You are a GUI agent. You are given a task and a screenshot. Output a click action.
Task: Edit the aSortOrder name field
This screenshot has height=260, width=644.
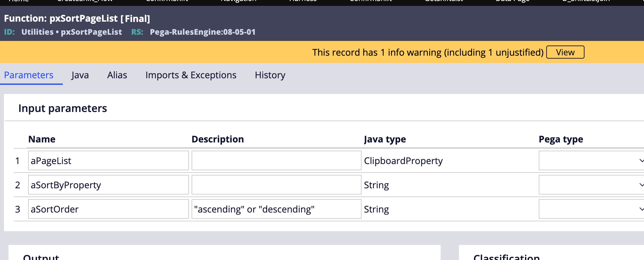click(108, 209)
